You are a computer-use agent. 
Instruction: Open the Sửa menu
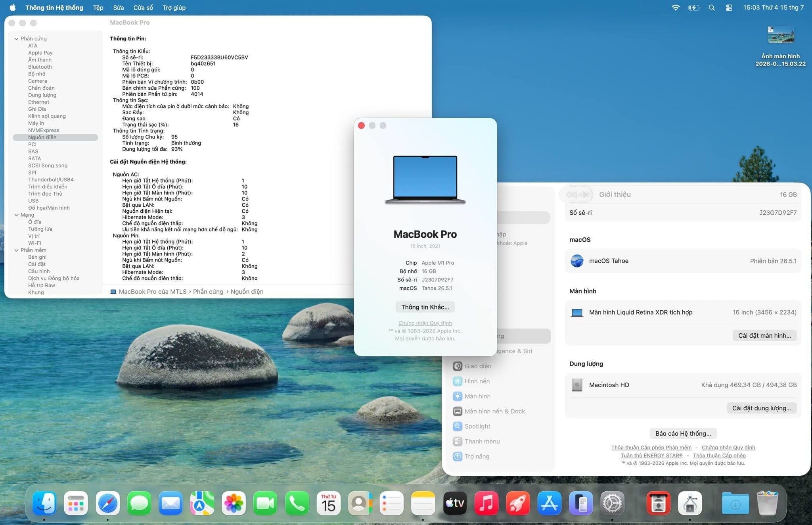click(x=118, y=8)
